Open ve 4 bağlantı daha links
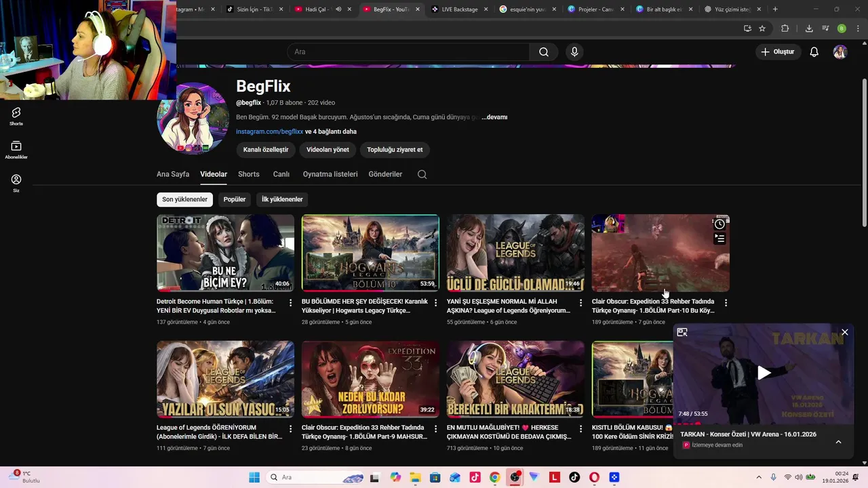 (x=331, y=131)
